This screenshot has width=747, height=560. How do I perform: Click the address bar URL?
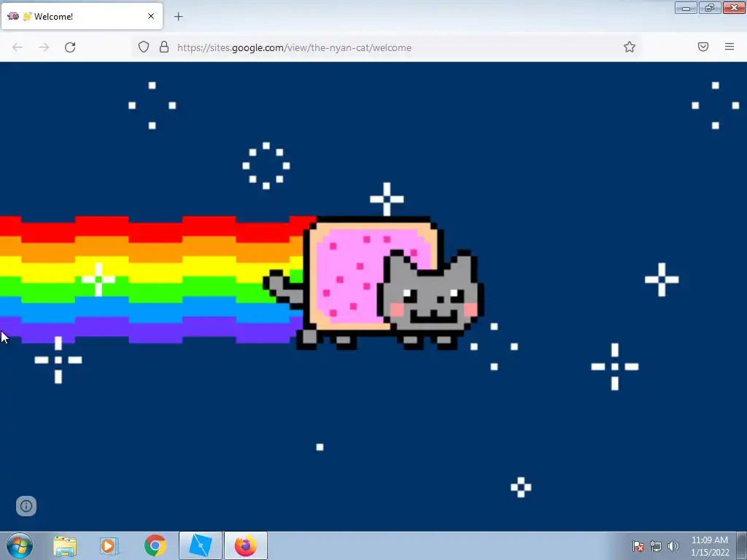point(294,47)
